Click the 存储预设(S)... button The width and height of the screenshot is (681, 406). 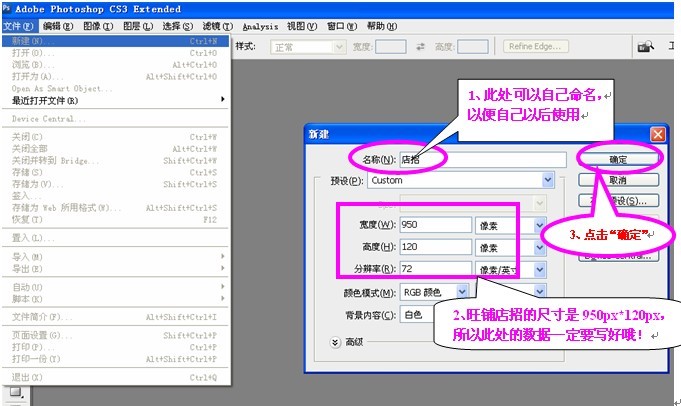(618, 201)
